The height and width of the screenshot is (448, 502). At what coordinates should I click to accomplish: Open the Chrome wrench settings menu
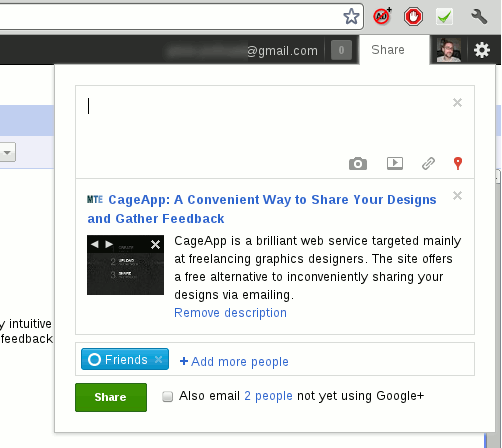[x=479, y=16]
